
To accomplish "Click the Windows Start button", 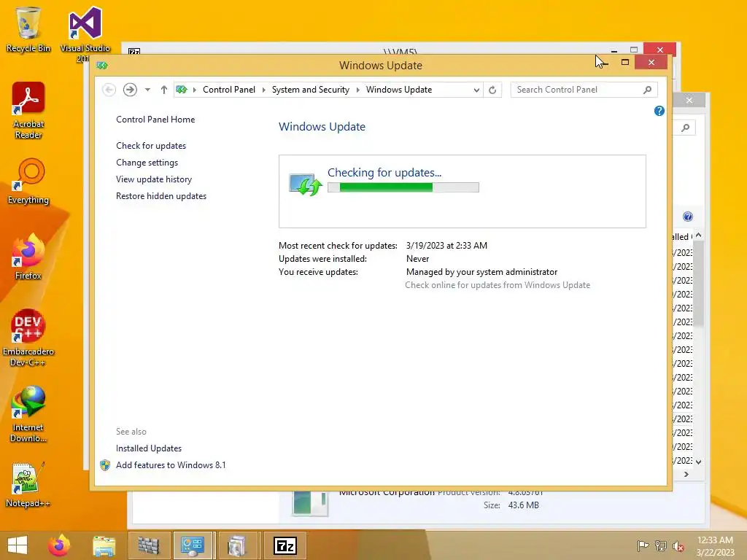I will tap(18, 545).
